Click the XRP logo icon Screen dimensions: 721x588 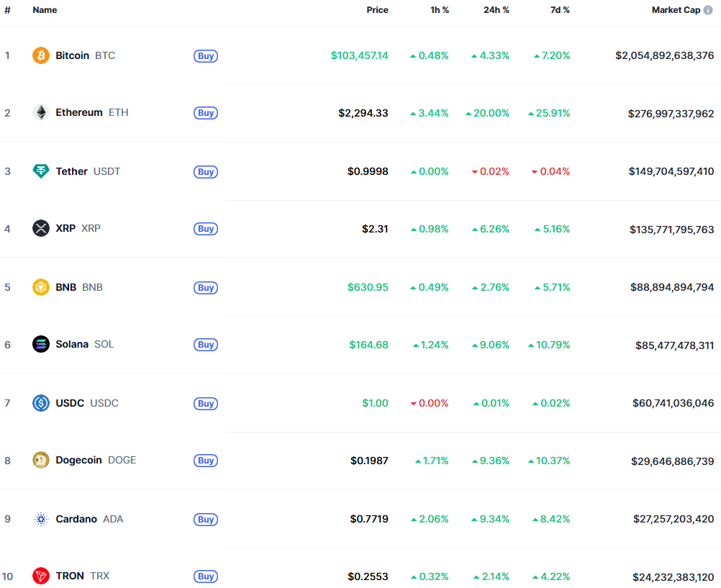click(41, 228)
